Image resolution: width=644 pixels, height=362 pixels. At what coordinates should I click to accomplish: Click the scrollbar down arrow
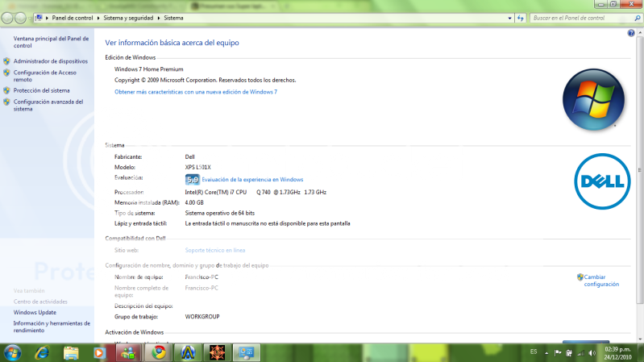[x=640, y=339]
